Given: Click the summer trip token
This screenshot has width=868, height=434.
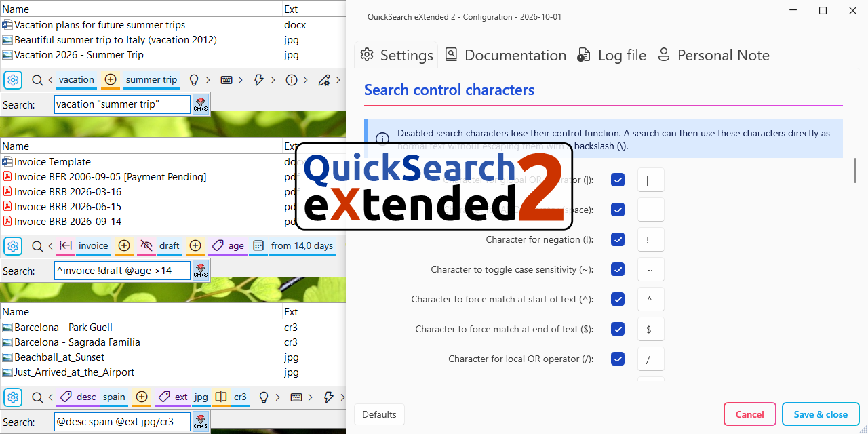Looking at the screenshot, I should tap(151, 80).
